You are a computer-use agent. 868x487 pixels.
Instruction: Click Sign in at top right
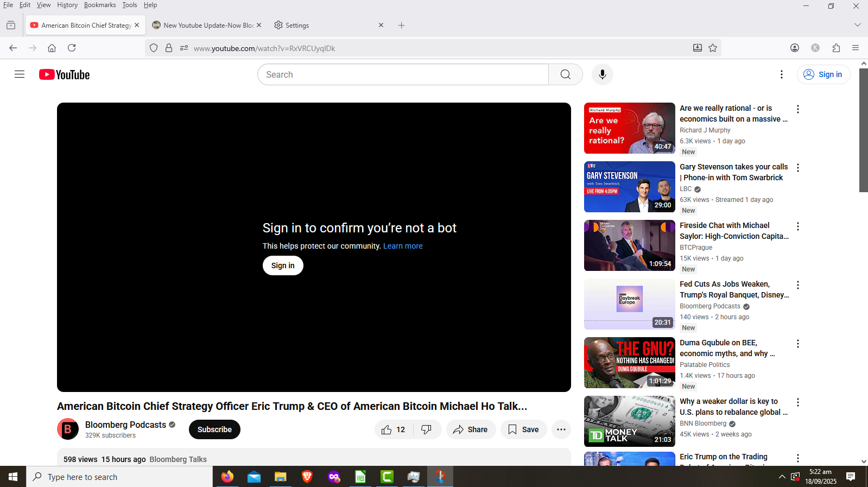(823, 74)
